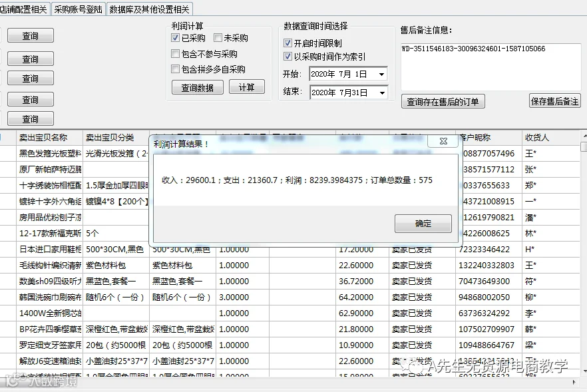Viewport: 587px width, 392px height.
Task: Click the 计算 button
Action: click(x=247, y=87)
